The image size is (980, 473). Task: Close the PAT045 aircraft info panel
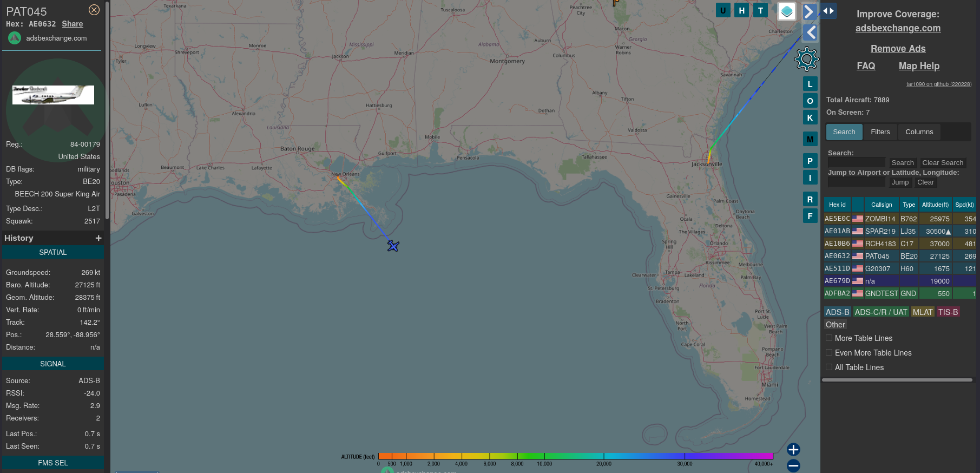(94, 10)
